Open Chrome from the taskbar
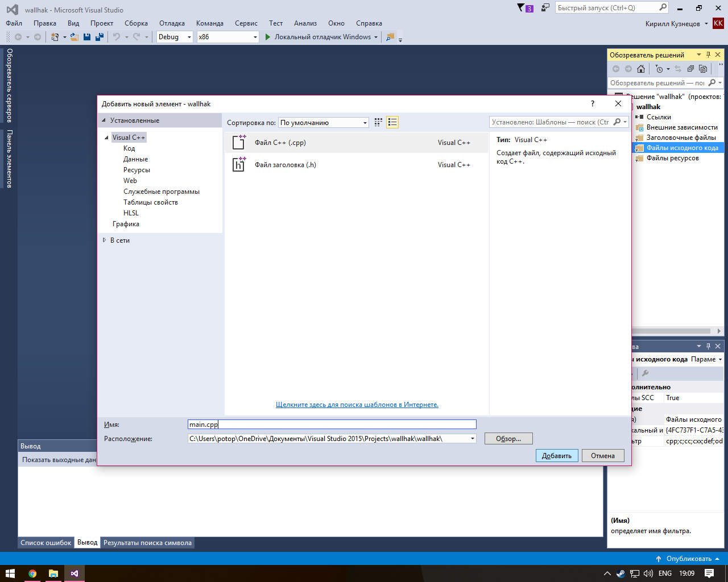The width and height of the screenshot is (728, 582). [x=32, y=573]
